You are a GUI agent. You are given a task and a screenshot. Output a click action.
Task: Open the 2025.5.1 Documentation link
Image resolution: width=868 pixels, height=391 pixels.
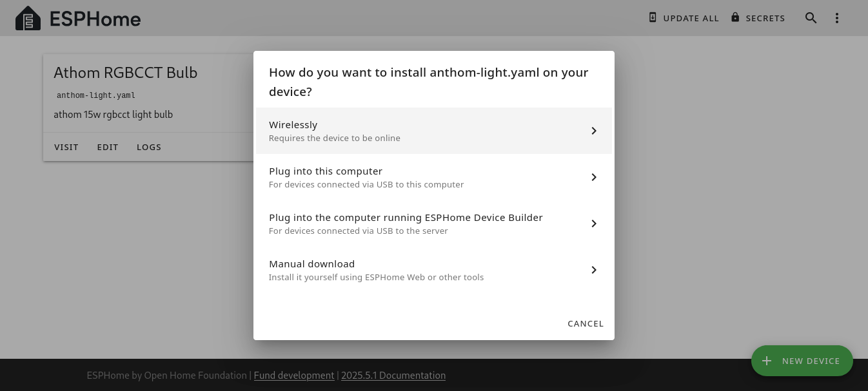click(x=393, y=375)
